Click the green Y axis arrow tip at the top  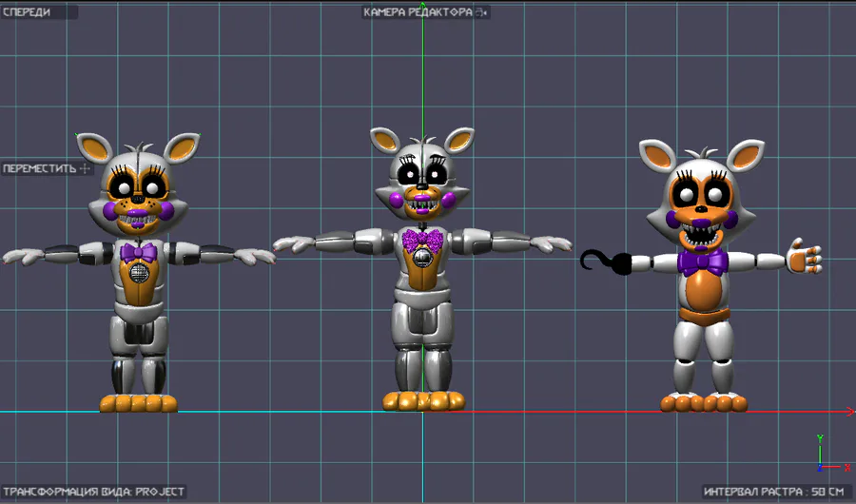pyautogui.click(x=422, y=6)
